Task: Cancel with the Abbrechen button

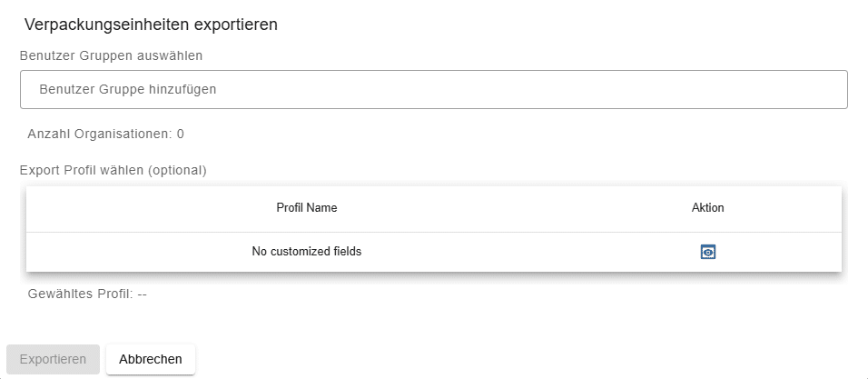Action: click(151, 359)
